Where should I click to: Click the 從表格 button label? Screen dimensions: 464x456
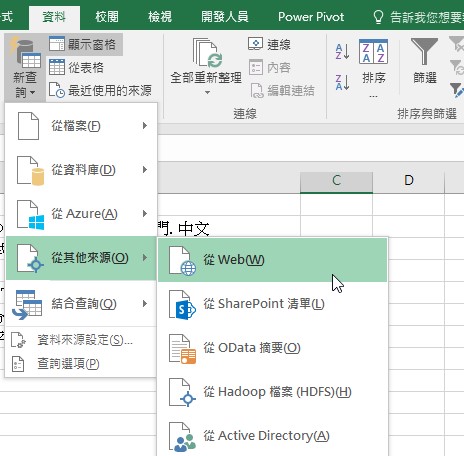pos(86,67)
